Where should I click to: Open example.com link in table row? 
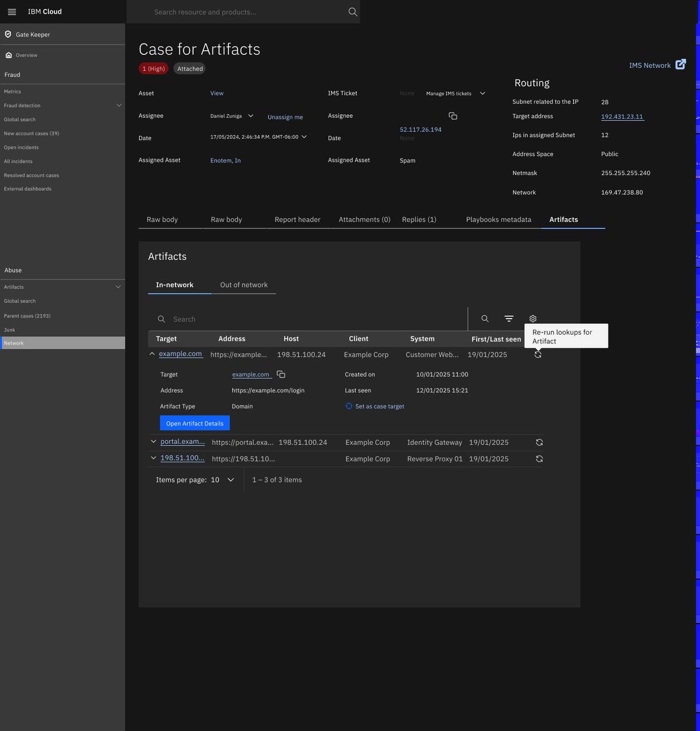[181, 354]
